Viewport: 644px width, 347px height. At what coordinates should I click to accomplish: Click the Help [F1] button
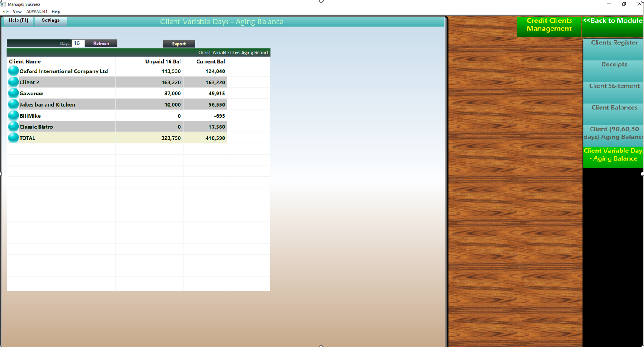click(18, 20)
